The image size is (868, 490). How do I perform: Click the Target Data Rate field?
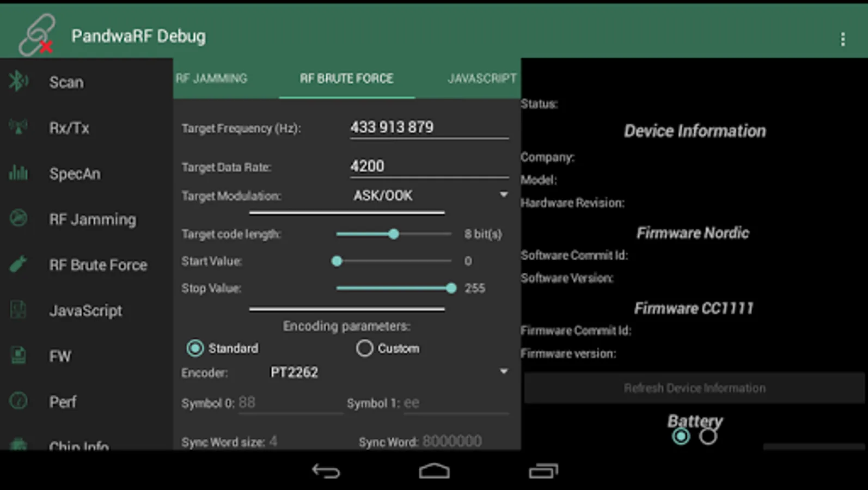pyautogui.click(x=429, y=166)
